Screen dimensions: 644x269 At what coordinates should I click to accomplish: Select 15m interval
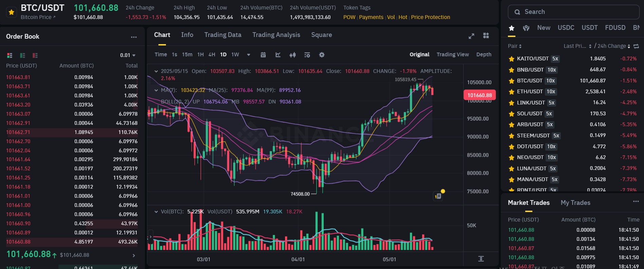click(x=187, y=55)
